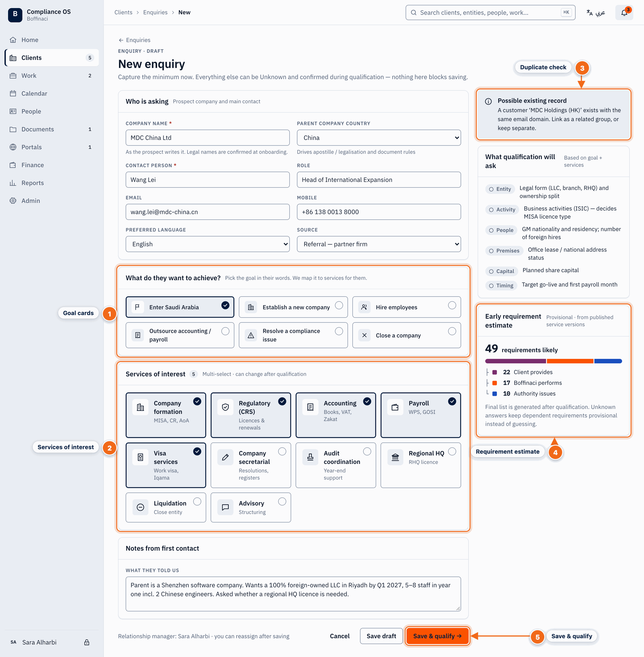Click the Advisory chat bubble icon

coord(225,507)
